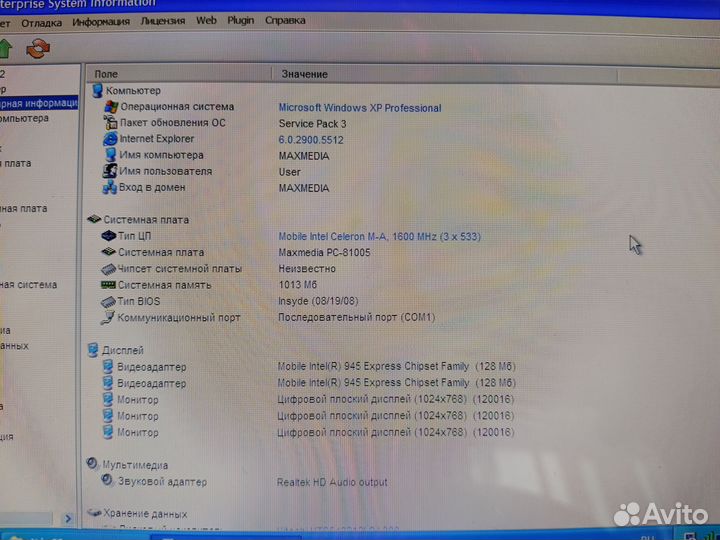
Task: Click the icon beside Коммуникационный порт
Action: (108, 318)
